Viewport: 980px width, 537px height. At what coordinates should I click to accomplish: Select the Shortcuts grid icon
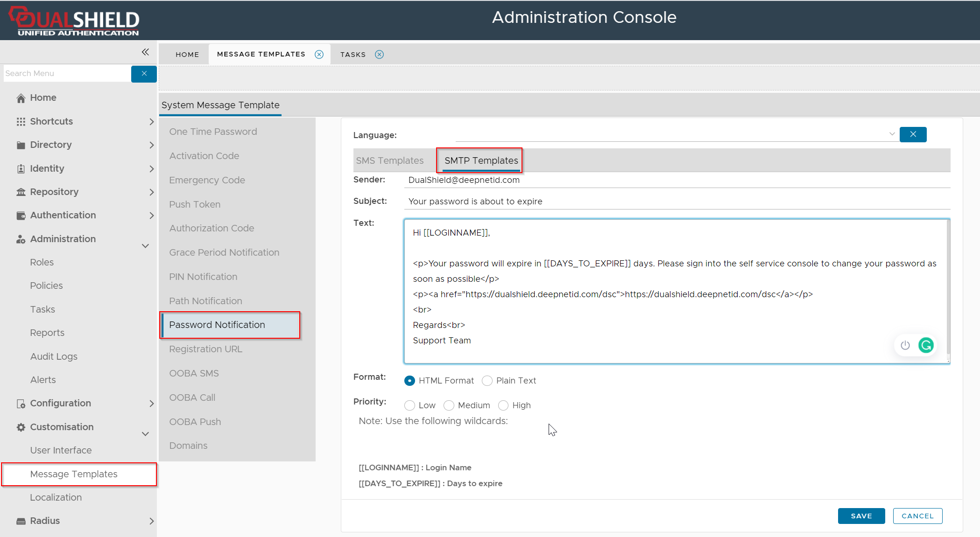pos(21,121)
